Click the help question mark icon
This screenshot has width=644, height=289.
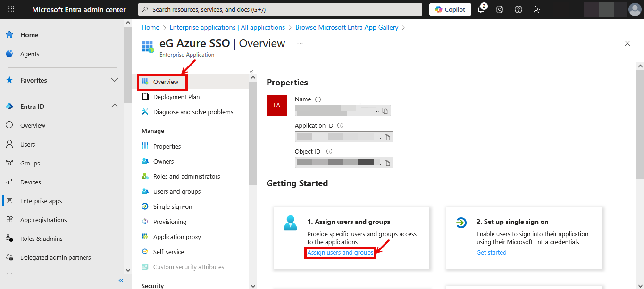[519, 9]
